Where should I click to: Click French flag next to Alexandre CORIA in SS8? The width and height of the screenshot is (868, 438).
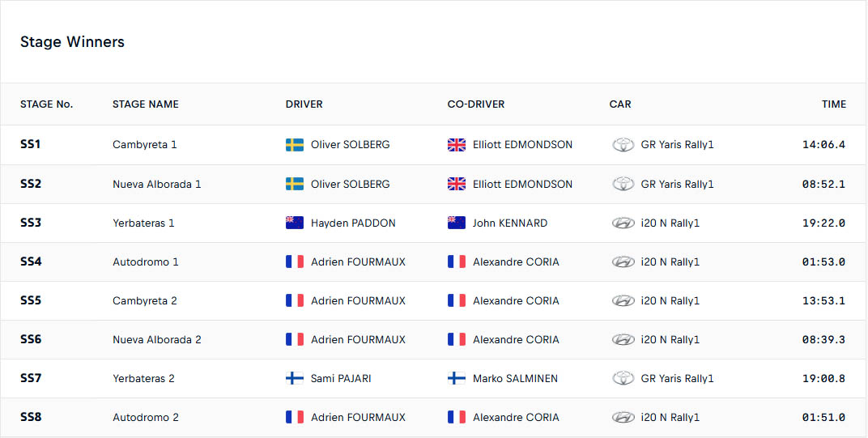tap(457, 417)
